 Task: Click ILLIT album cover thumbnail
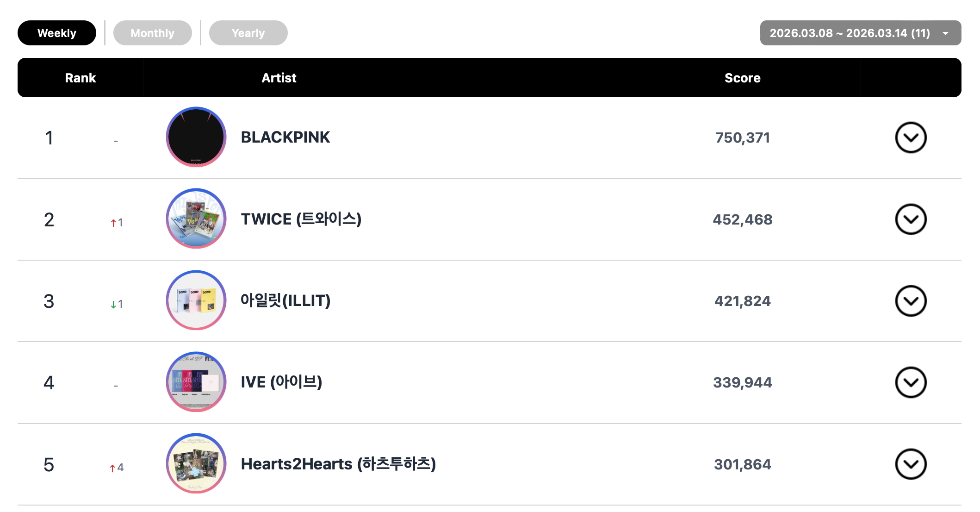(x=196, y=300)
